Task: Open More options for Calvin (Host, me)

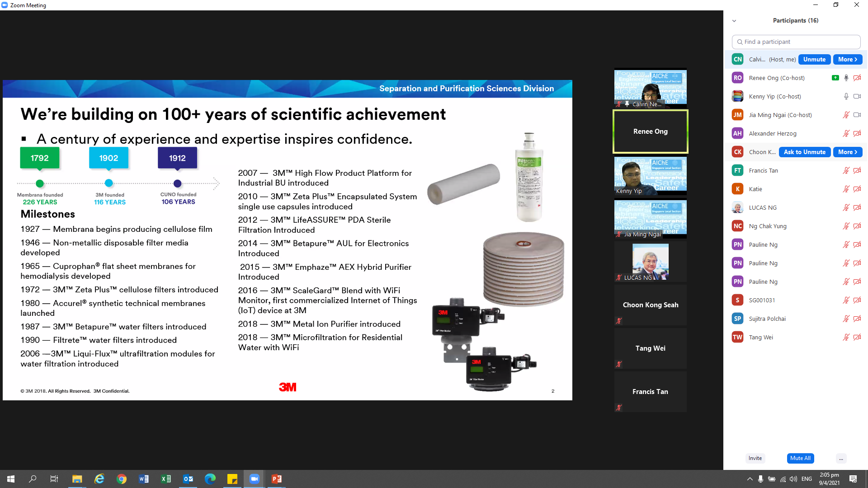Action: click(x=848, y=59)
